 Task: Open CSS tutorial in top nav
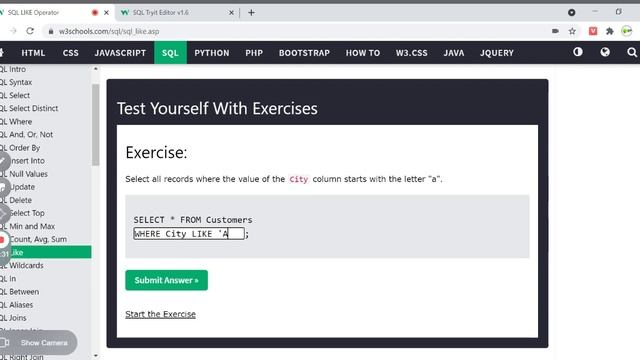(x=70, y=53)
